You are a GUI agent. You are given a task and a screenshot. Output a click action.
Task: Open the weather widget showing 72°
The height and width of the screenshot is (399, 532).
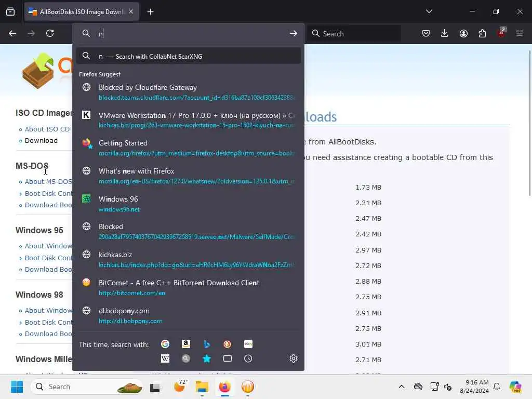click(x=180, y=386)
